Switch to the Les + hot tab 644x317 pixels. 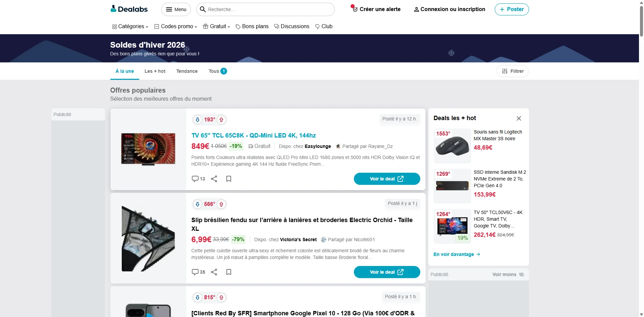[155, 71]
